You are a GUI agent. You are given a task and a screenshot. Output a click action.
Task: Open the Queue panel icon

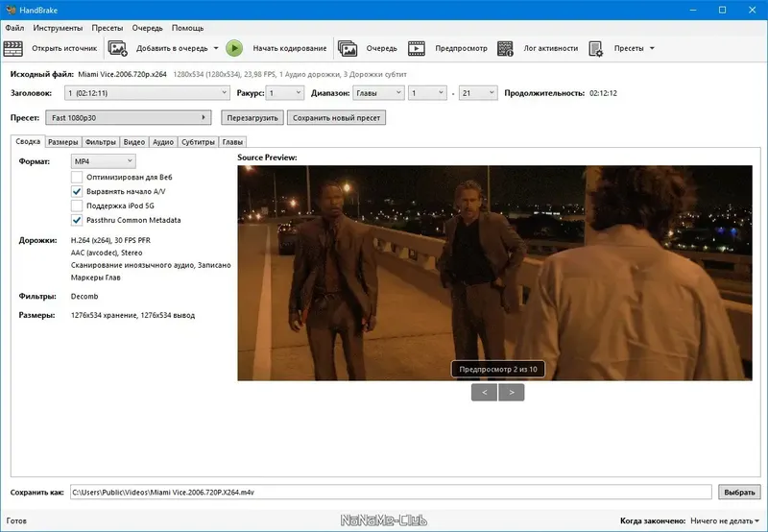click(348, 48)
